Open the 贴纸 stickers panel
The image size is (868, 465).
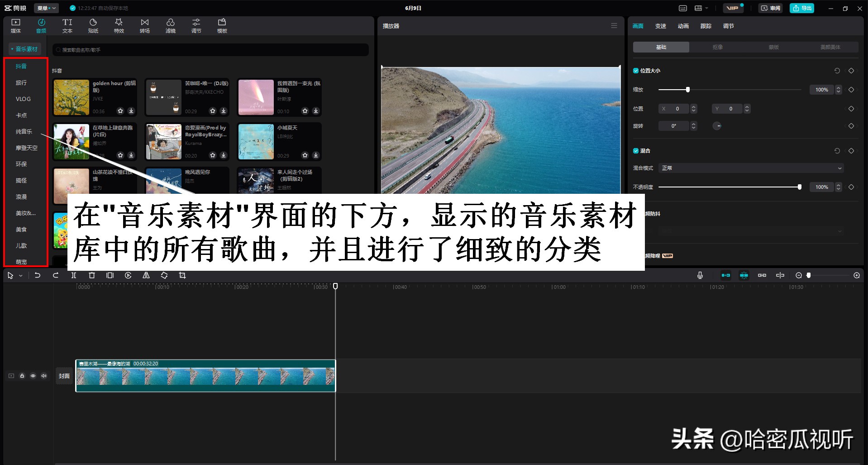93,25
